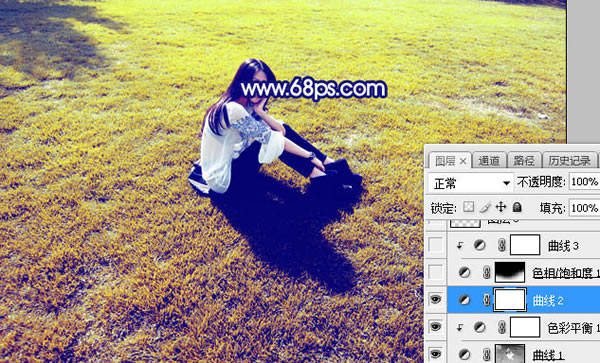
Task: Click the lock position move icon
Action: 501,207
